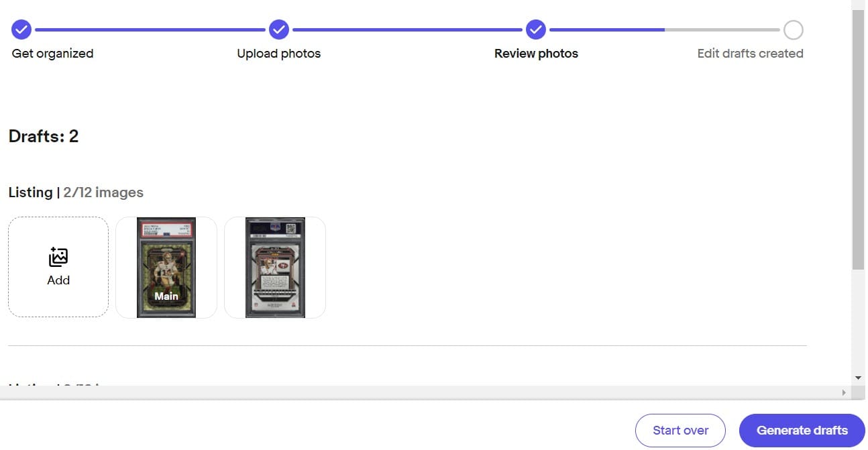The height and width of the screenshot is (450, 868).
Task: Click the Upload photos step checkmark
Action: pos(279,30)
